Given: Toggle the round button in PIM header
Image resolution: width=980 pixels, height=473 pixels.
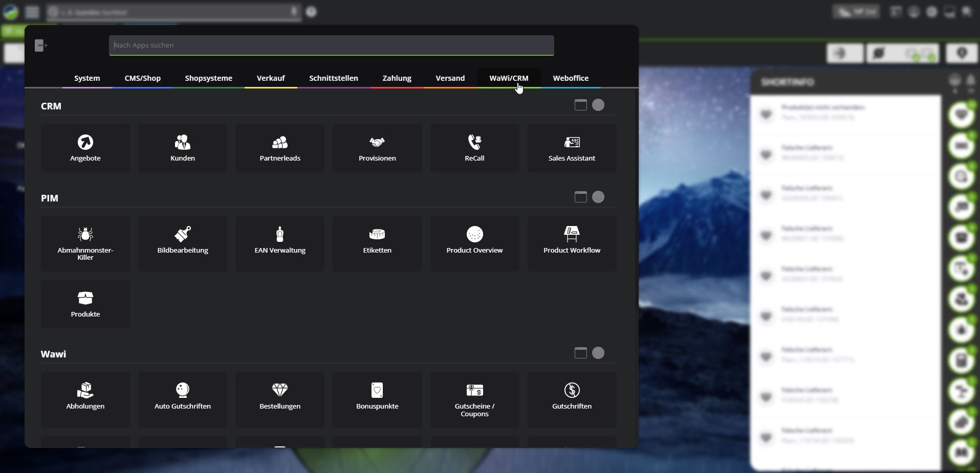Looking at the screenshot, I should pyautogui.click(x=598, y=197).
